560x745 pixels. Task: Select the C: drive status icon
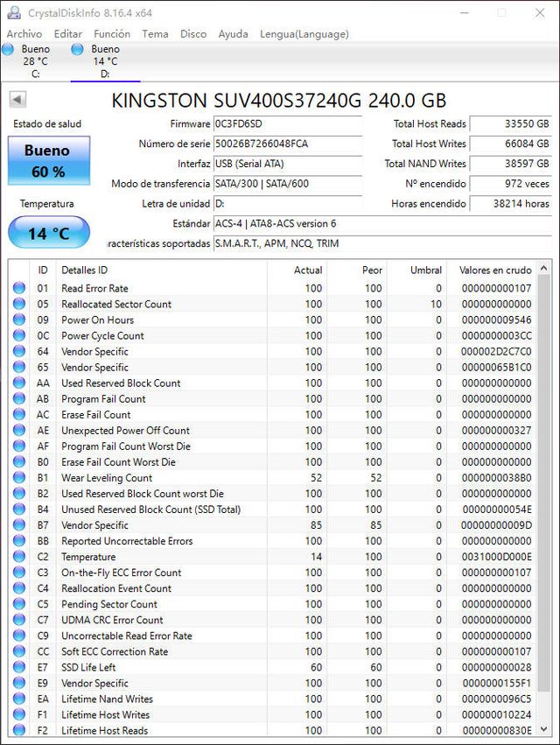click(9, 50)
